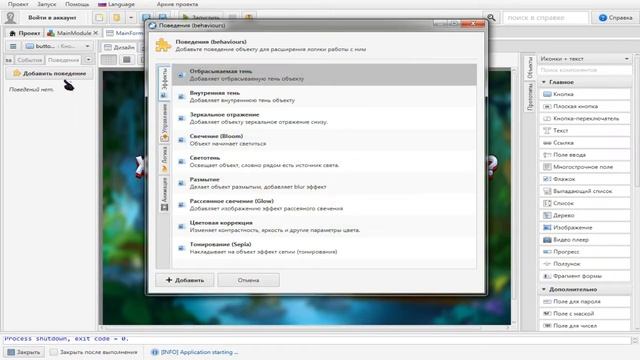
Task: Select the Отбрасываемая тень effect row
Action: pos(324,75)
